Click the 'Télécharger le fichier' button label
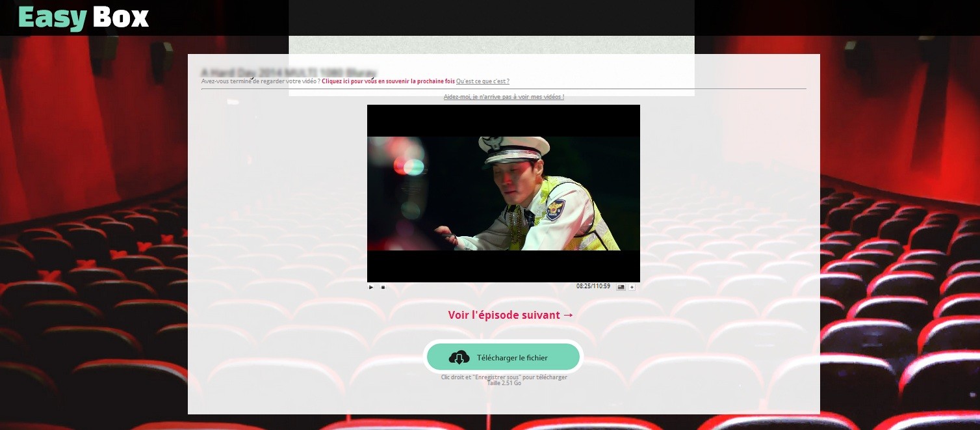This screenshot has width=980, height=430. (512, 358)
